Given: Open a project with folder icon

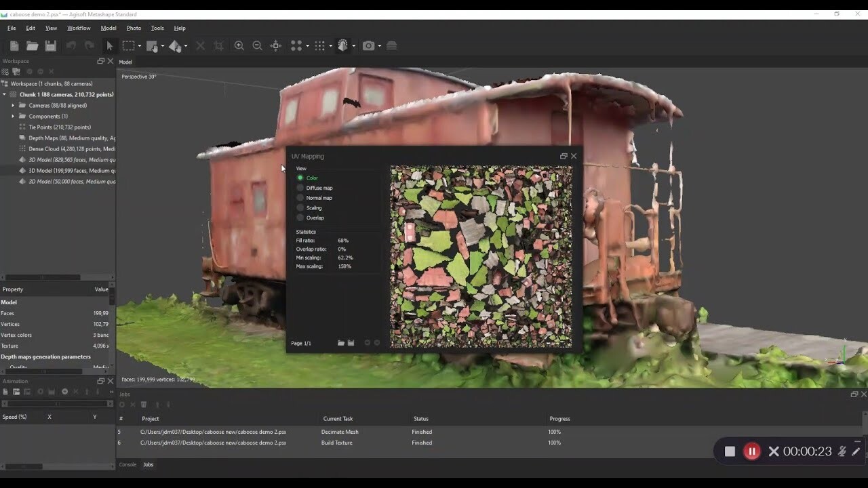Looking at the screenshot, I should [32, 46].
